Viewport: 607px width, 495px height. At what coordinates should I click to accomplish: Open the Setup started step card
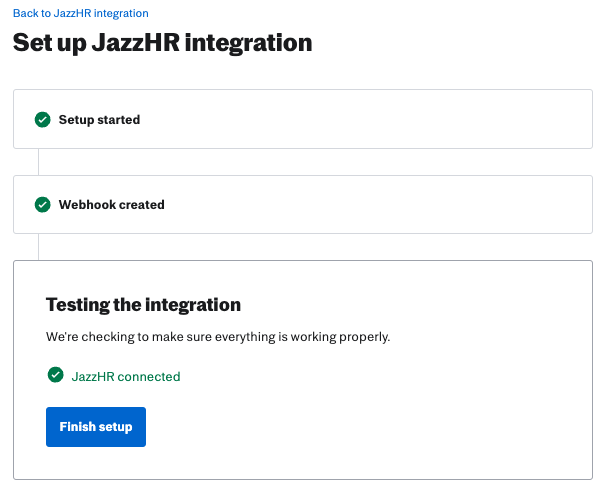pyautogui.click(x=303, y=119)
